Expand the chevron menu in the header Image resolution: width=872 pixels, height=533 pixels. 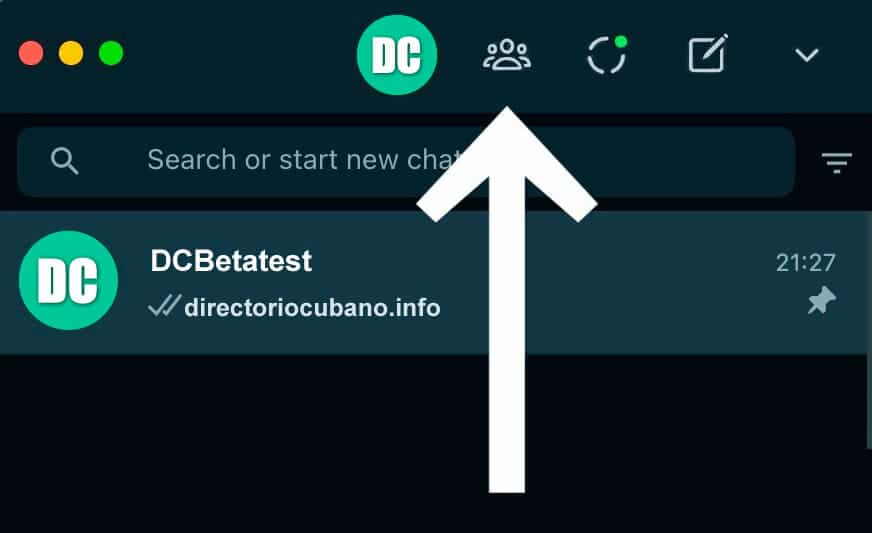[806, 55]
